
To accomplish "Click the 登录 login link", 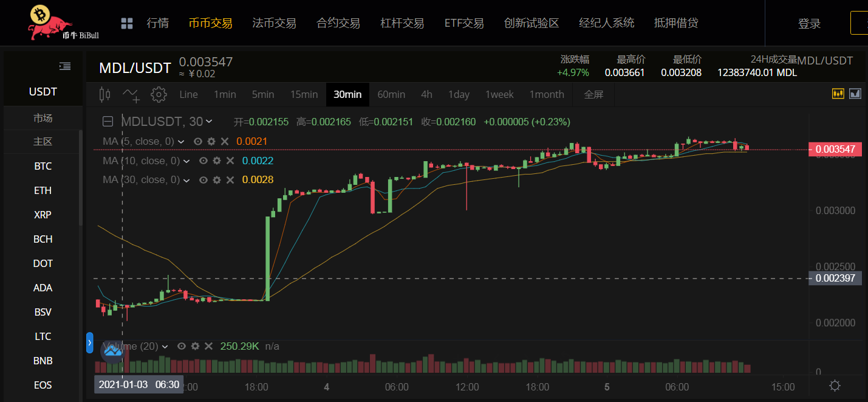I will pos(809,24).
